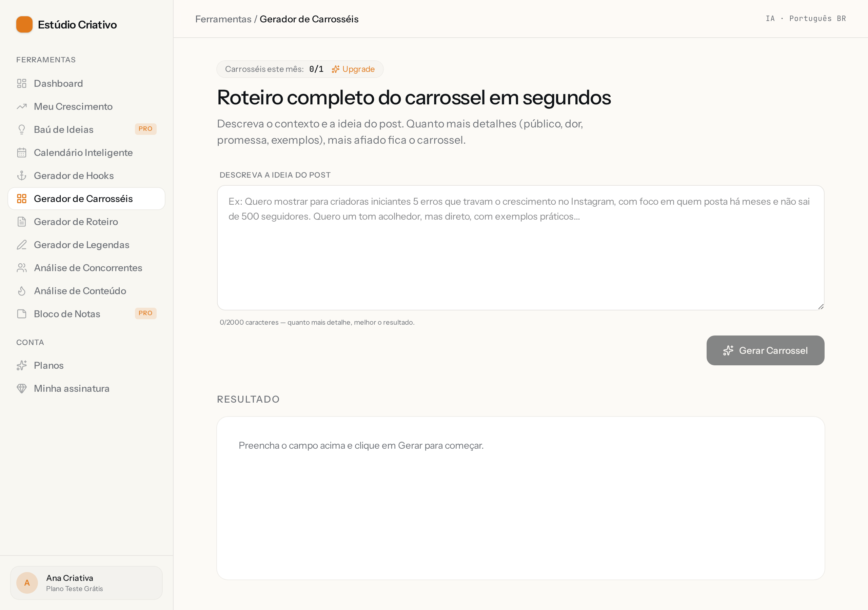Open Gerador de Hooks tool
Viewport: 868px width, 610px height.
coord(86,176)
